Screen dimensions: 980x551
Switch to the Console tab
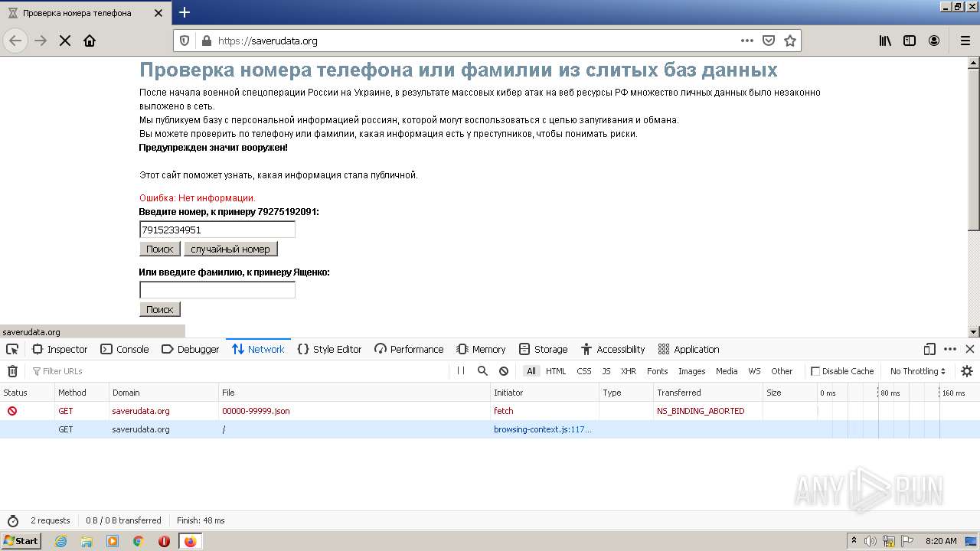point(125,349)
